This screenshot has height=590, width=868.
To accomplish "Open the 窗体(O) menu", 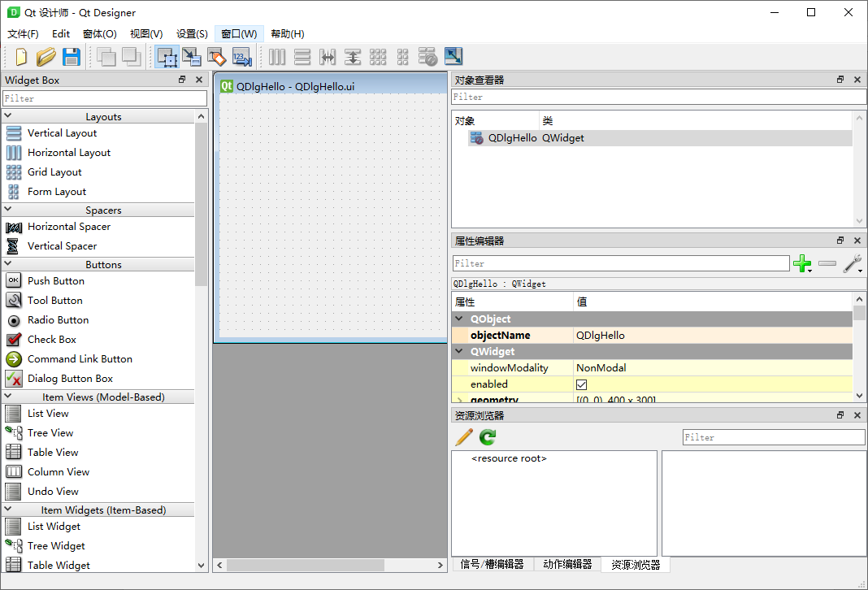I will coord(99,34).
